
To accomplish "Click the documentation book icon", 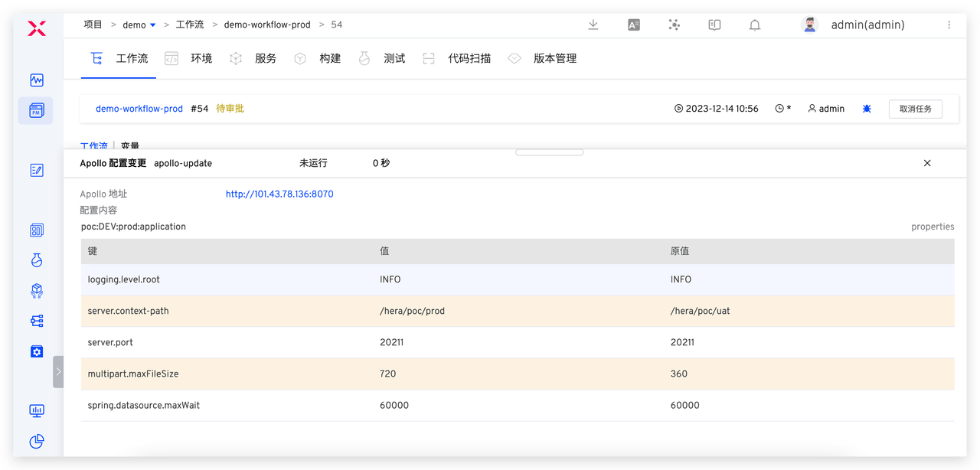I will [x=714, y=24].
